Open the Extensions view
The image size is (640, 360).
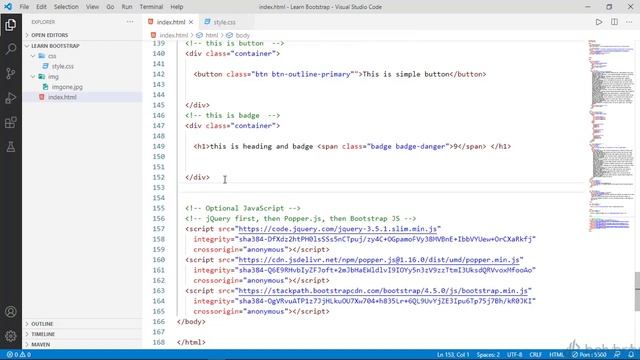11,122
